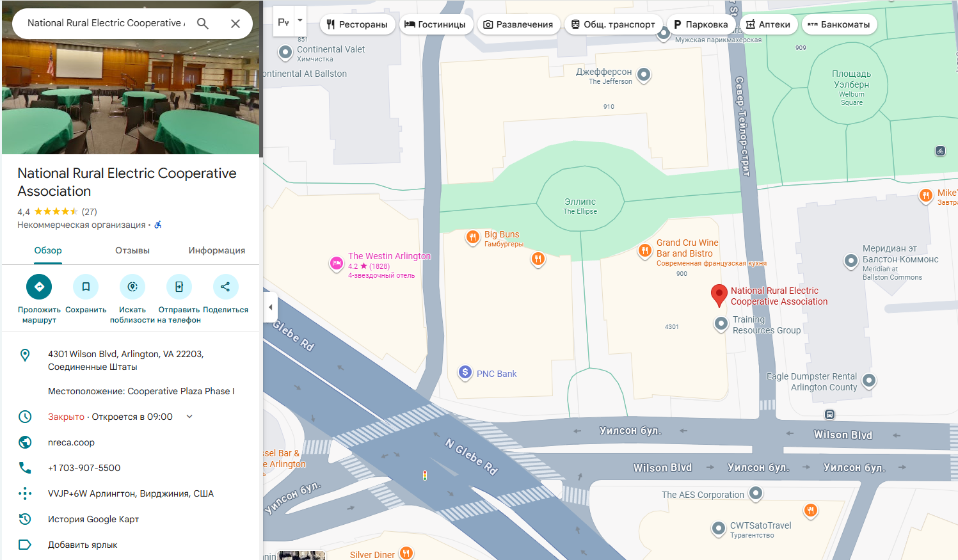
Task: Click plus code VVJP+6W Арлингтон
Action: pos(131,493)
